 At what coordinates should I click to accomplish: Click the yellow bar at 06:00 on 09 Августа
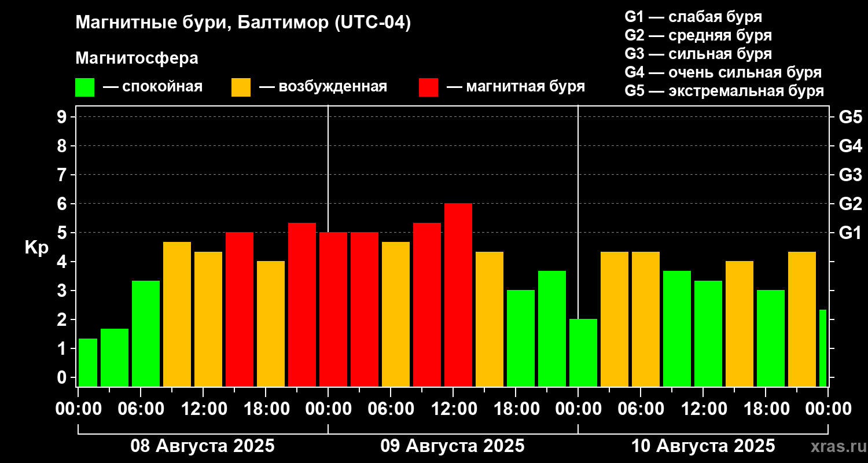pos(396,314)
